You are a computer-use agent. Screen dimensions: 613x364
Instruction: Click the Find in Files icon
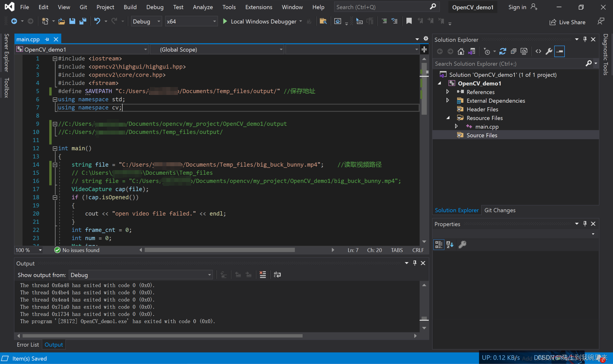pos(323,21)
